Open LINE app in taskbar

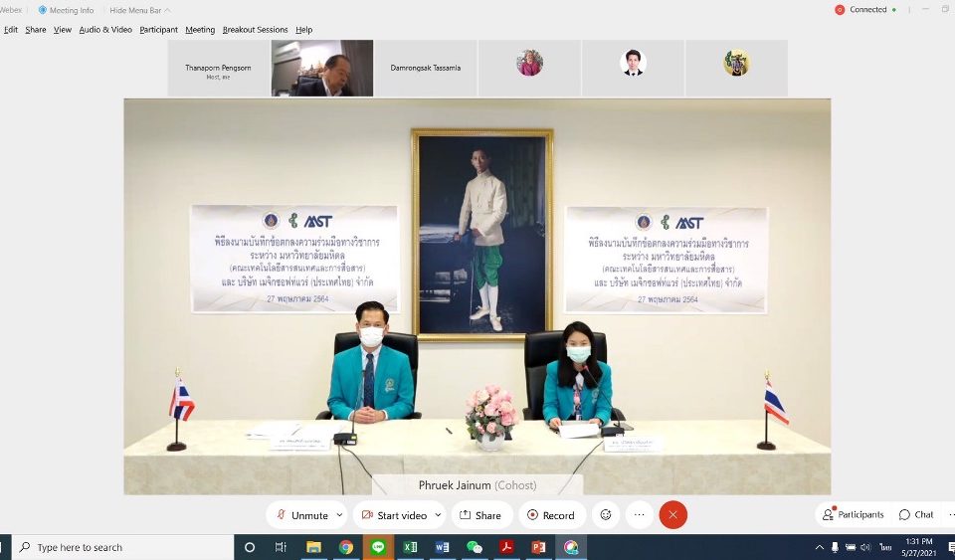tap(378, 547)
